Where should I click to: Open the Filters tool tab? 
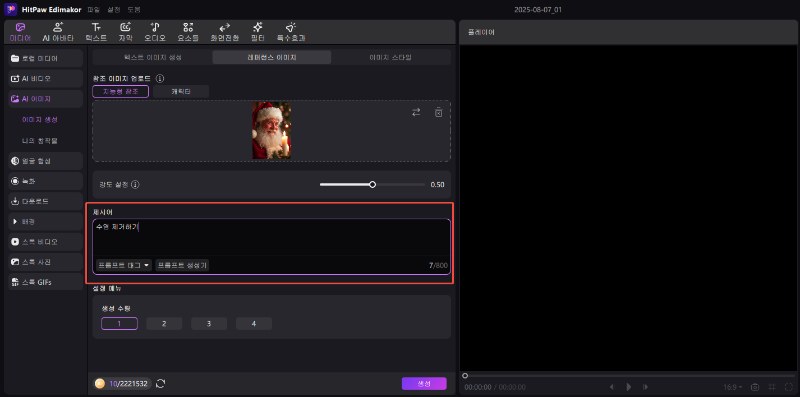pyautogui.click(x=258, y=32)
